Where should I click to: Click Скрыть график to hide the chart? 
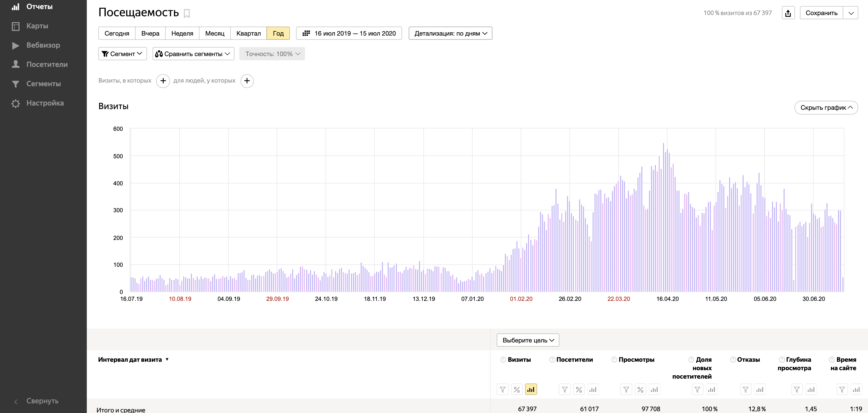[826, 108]
